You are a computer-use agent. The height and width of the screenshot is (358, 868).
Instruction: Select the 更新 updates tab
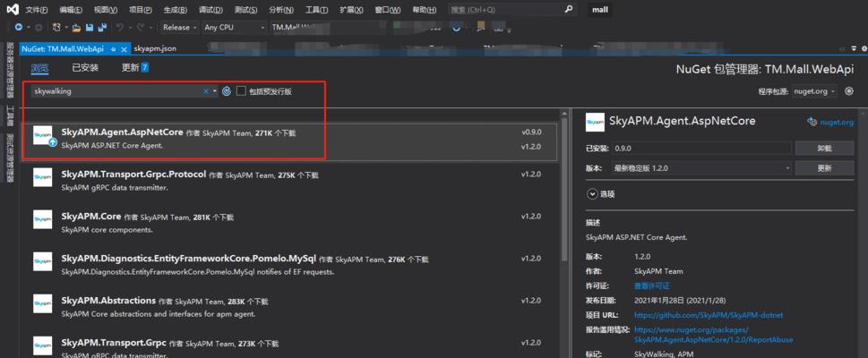pyautogui.click(x=135, y=68)
